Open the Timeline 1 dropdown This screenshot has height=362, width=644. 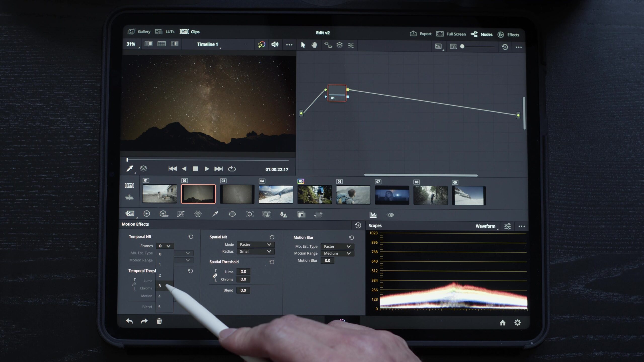point(209,44)
